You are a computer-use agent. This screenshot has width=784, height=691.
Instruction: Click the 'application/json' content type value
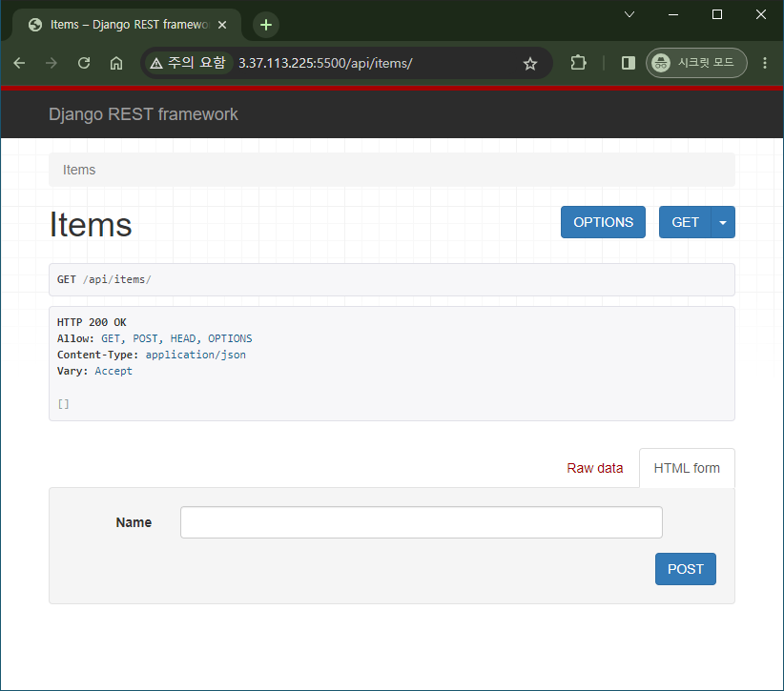coord(196,355)
